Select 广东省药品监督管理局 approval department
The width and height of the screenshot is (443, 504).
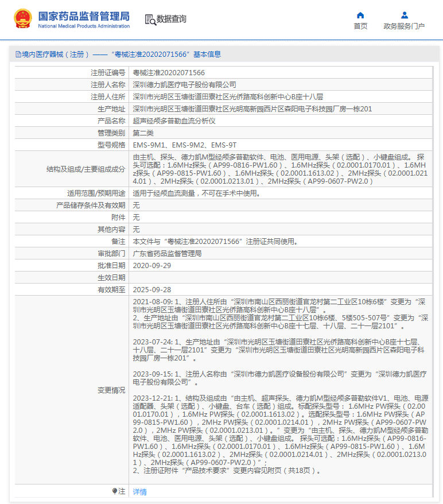pyautogui.click(x=167, y=254)
